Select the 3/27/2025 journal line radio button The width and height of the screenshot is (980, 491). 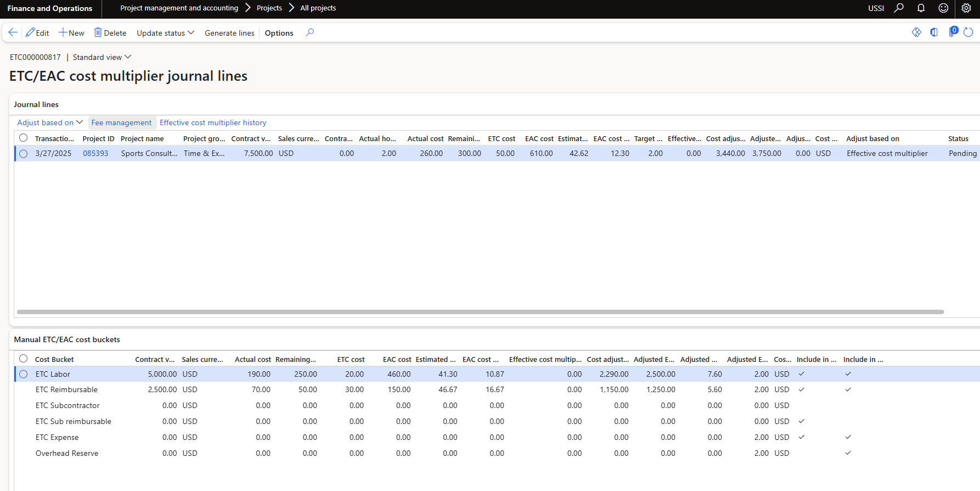24,154
